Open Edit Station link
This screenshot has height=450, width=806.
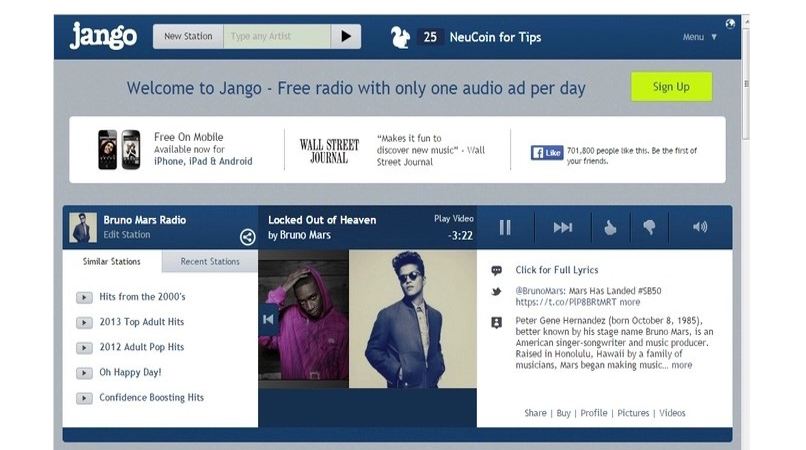click(127, 235)
